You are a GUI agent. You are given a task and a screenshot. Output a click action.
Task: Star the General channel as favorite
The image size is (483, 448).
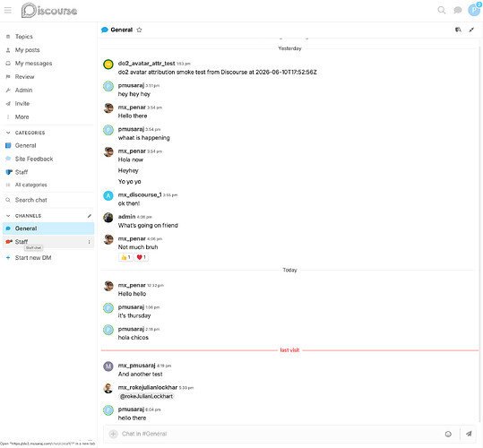pyautogui.click(x=139, y=30)
